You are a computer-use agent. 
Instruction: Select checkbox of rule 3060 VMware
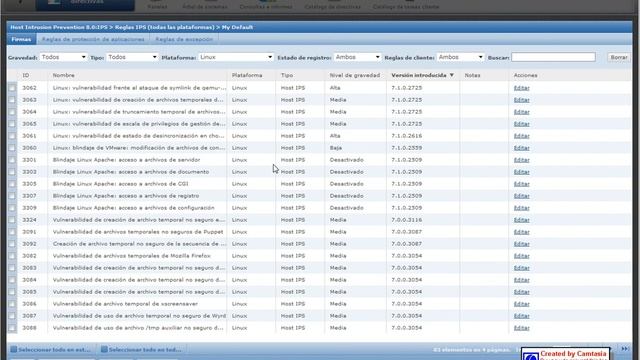click(12, 148)
